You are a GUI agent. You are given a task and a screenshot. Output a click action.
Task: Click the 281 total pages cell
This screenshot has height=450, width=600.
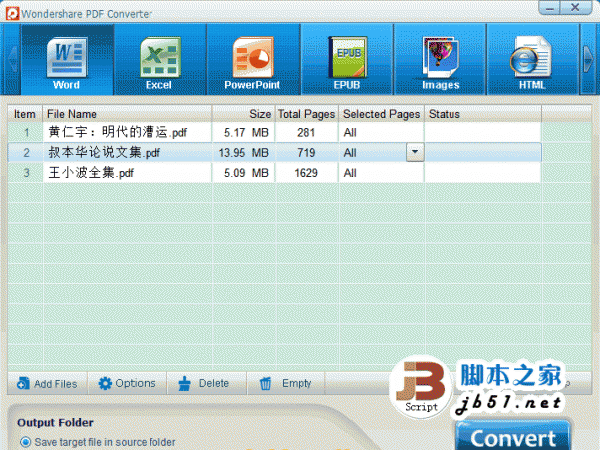pos(307,132)
